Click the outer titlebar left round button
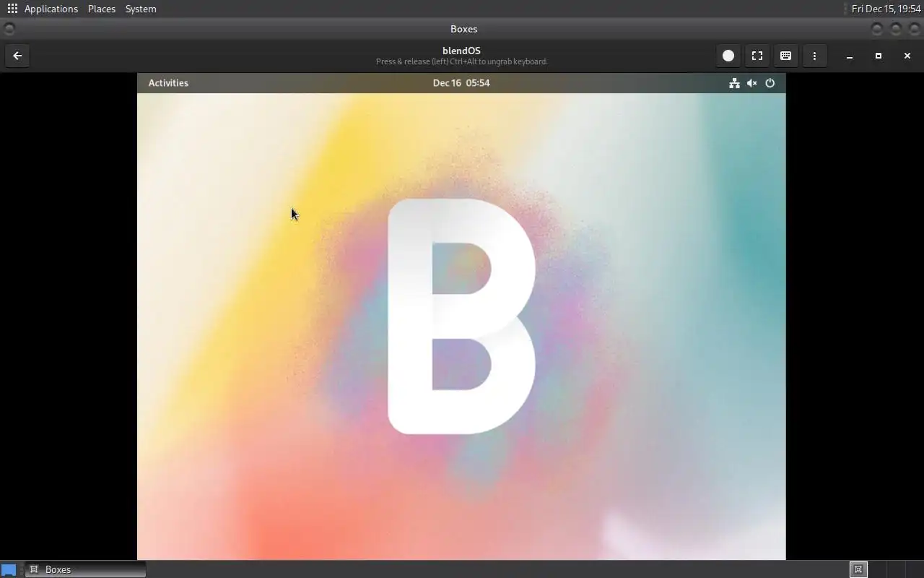This screenshot has height=578, width=924. [x=9, y=29]
